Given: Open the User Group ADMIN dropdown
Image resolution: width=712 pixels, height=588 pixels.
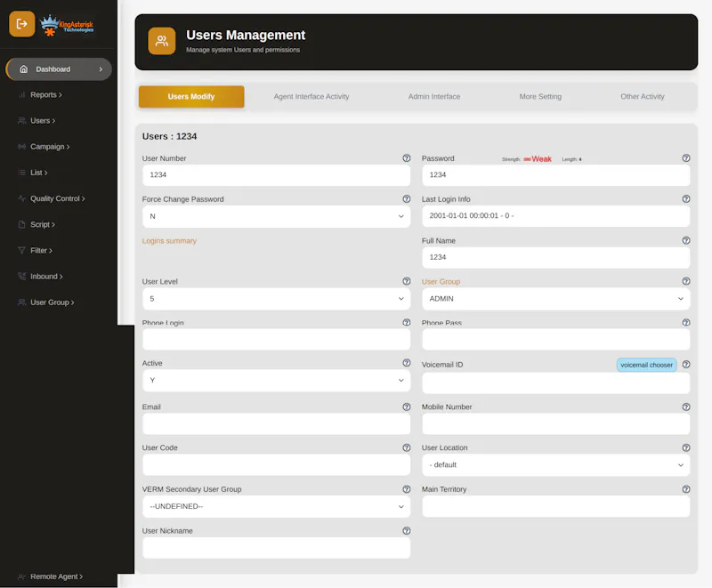Looking at the screenshot, I should tap(555, 299).
